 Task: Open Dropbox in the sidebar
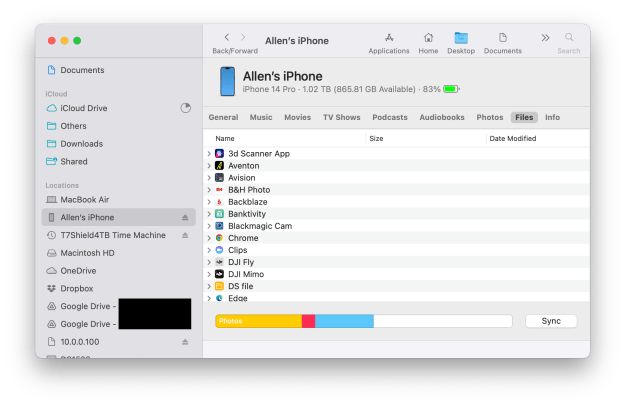[118, 289]
